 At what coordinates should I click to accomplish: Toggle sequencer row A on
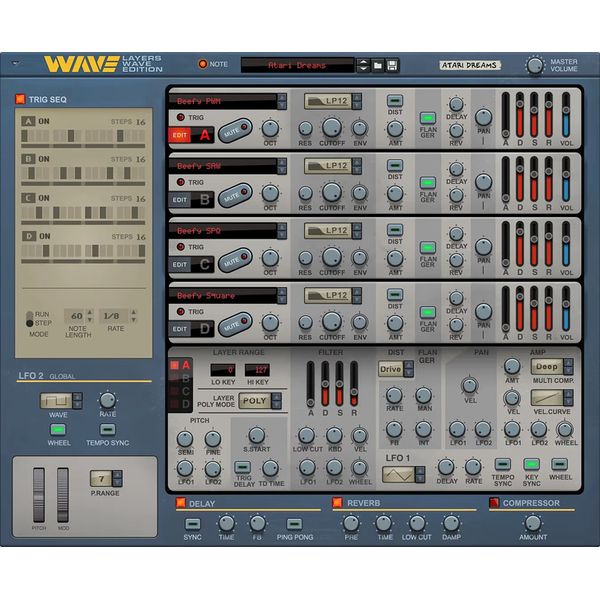coord(28,121)
